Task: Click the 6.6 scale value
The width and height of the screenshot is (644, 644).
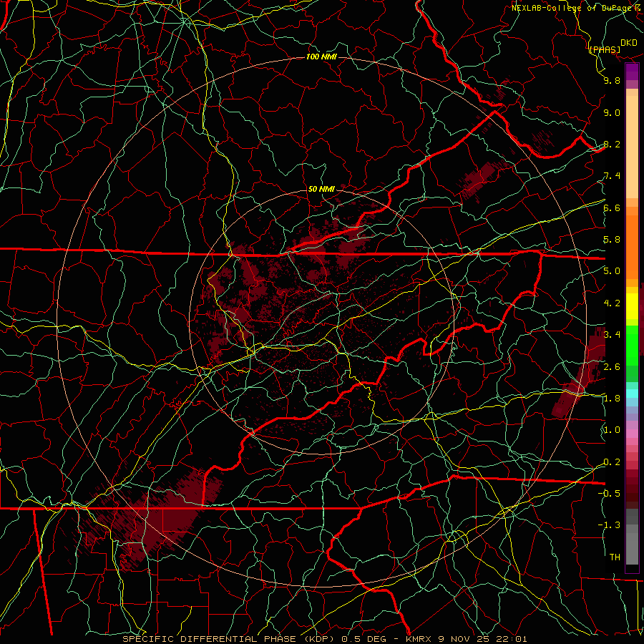Action: [x=612, y=208]
